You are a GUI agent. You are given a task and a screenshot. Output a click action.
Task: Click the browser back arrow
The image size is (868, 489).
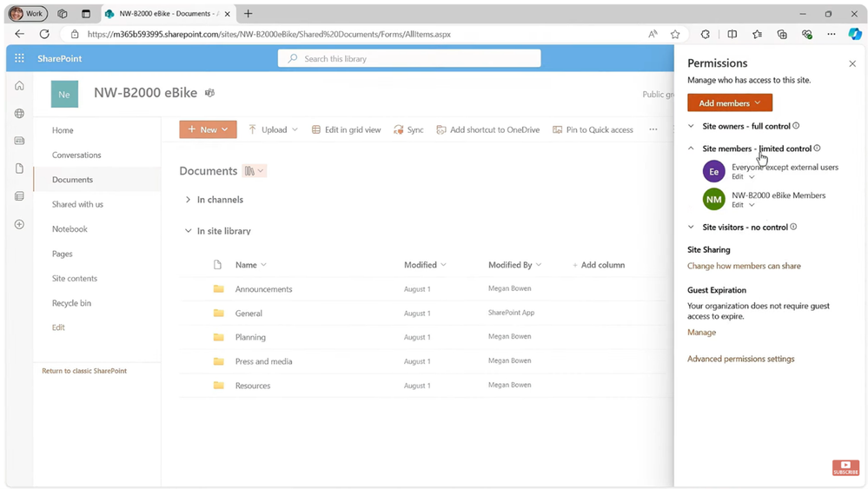(x=19, y=34)
